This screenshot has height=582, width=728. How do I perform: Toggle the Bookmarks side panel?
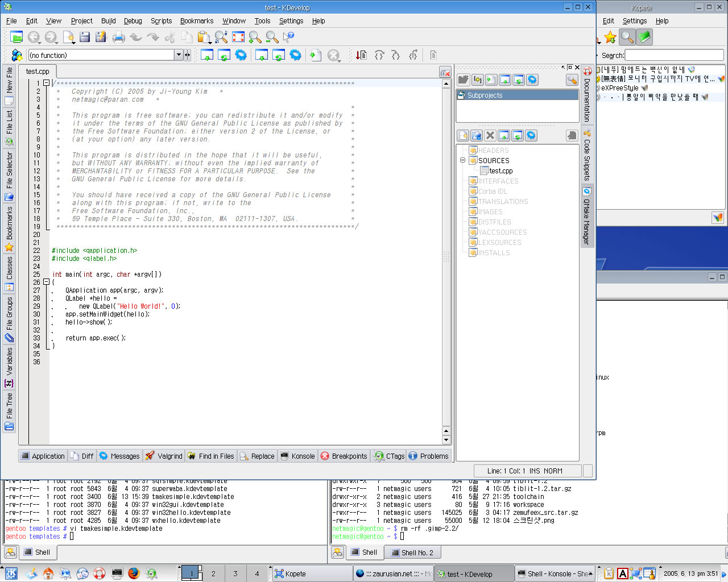coord(9,229)
